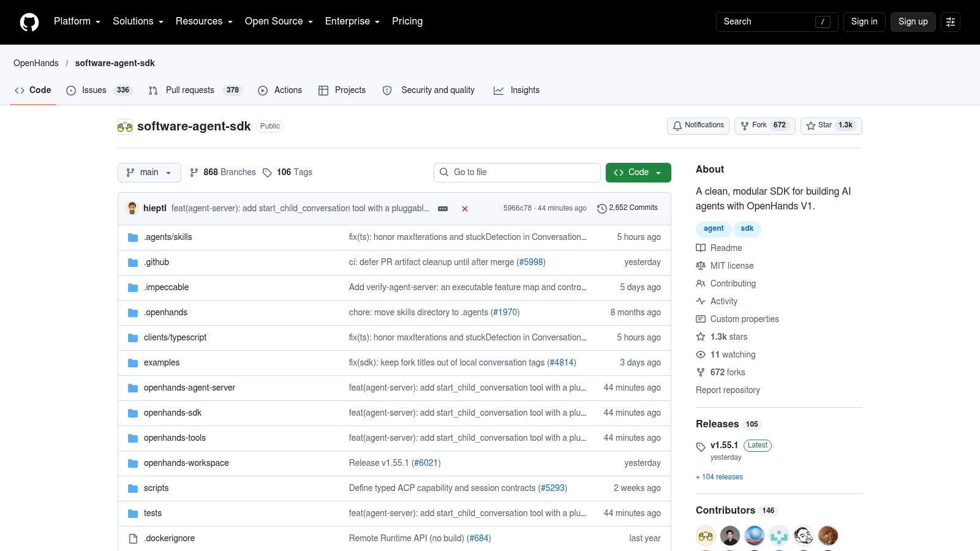980x551 pixels.
Task: Expand the Platform navigation menu
Action: click(77, 21)
